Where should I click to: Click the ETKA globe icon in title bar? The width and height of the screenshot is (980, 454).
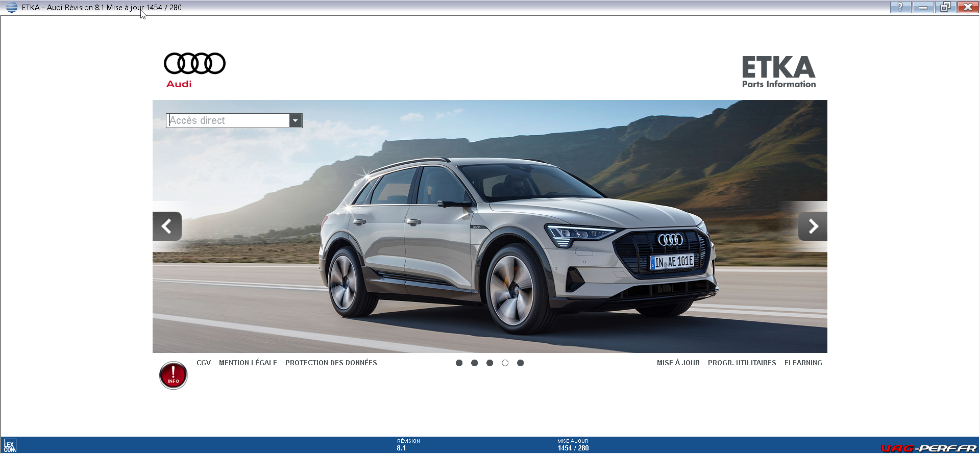point(11,7)
